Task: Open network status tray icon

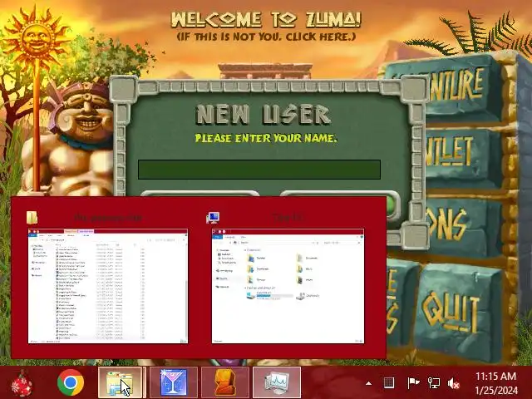Action: [434, 383]
